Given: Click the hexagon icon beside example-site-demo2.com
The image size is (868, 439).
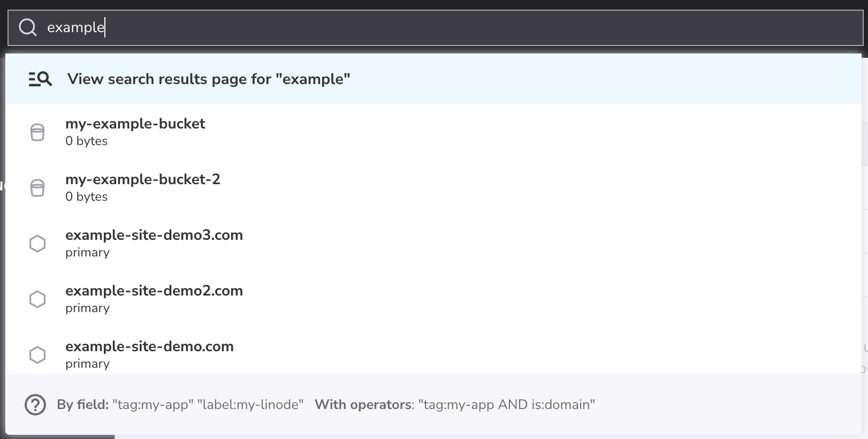Looking at the screenshot, I should 37,299.
